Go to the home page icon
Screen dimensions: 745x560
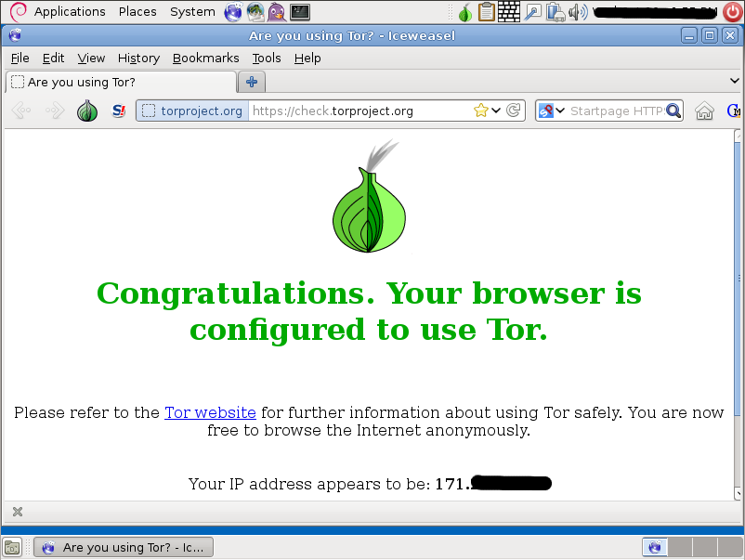point(704,111)
